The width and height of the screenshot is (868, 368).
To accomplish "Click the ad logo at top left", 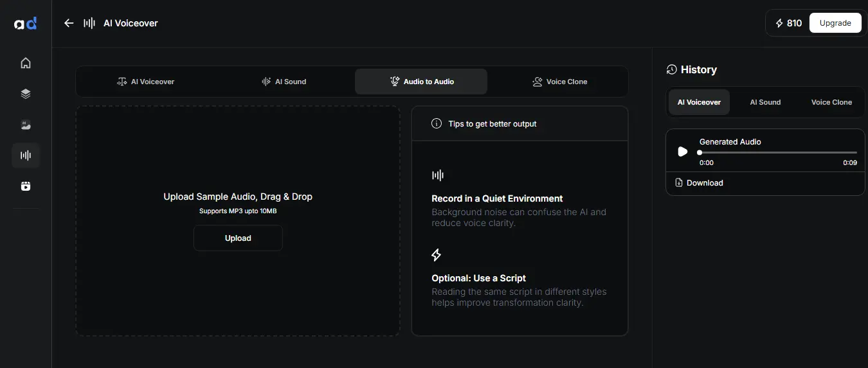I will (x=26, y=24).
